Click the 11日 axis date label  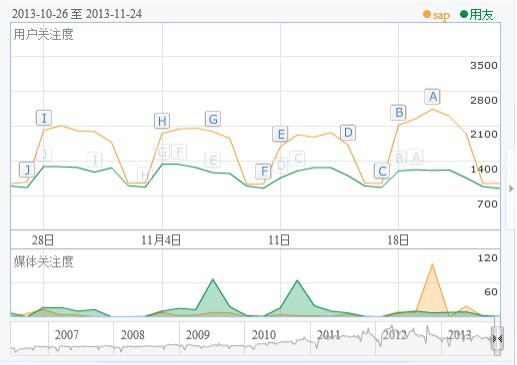point(279,240)
